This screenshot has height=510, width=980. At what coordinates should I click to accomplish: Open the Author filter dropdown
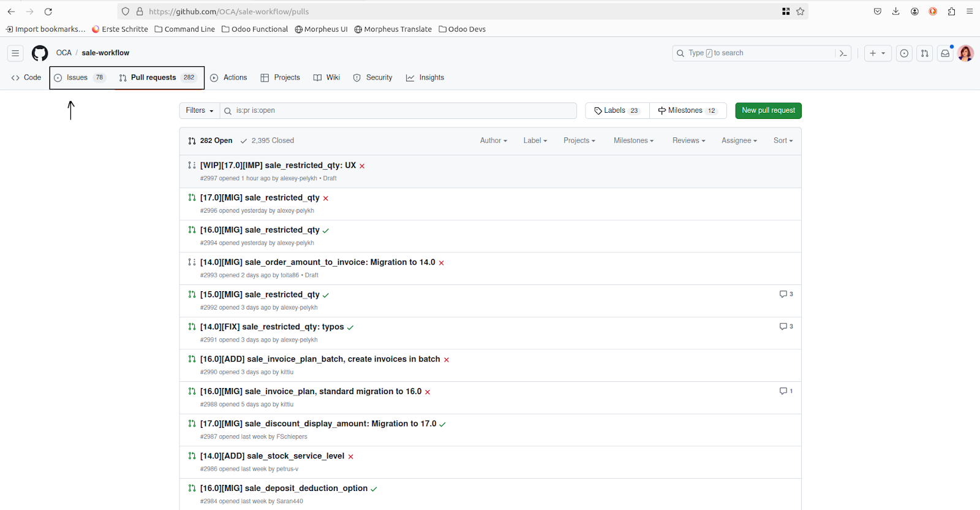coord(493,141)
